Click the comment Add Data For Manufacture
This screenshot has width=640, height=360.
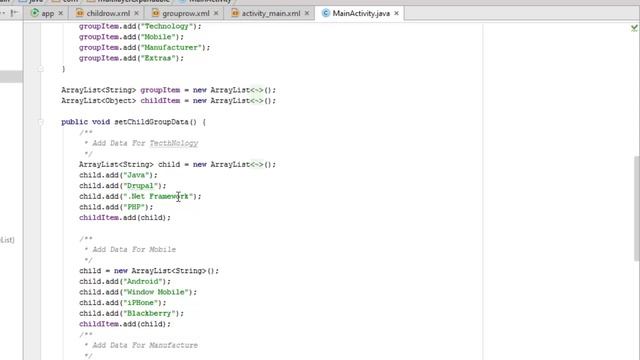pyautogui.click(x=145, y=345)
